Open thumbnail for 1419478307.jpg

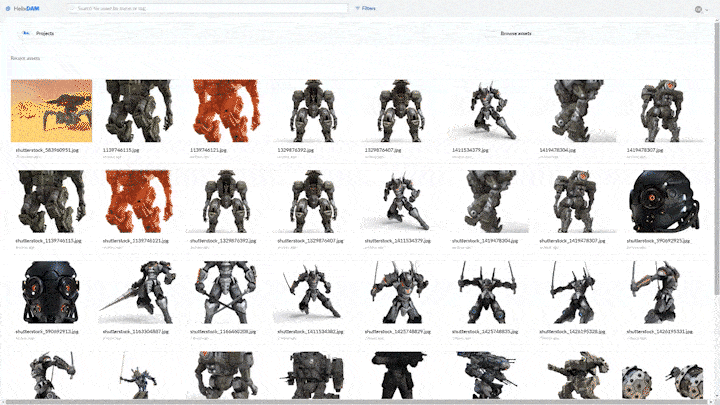(x=663, y=111)
